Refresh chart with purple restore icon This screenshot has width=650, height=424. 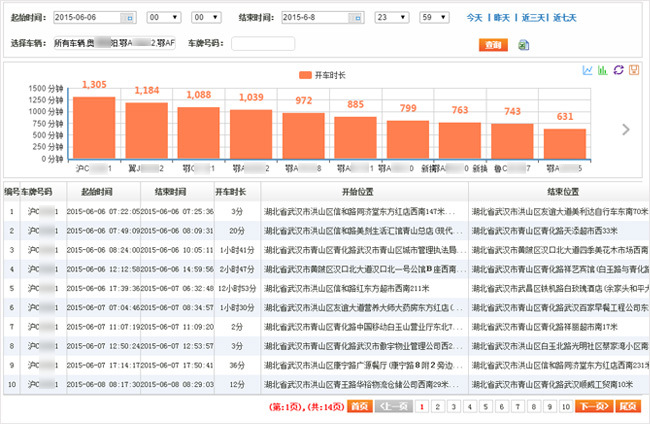pyautogui.click(x=618, y=70)
